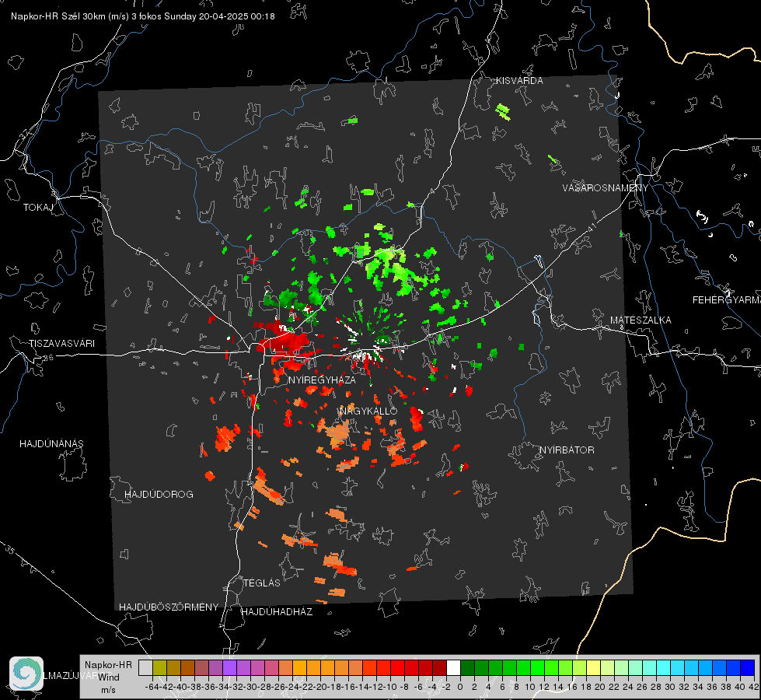Click the NYÍRBÁTOR town label
The image size is (761, 700).
[567, 450]
